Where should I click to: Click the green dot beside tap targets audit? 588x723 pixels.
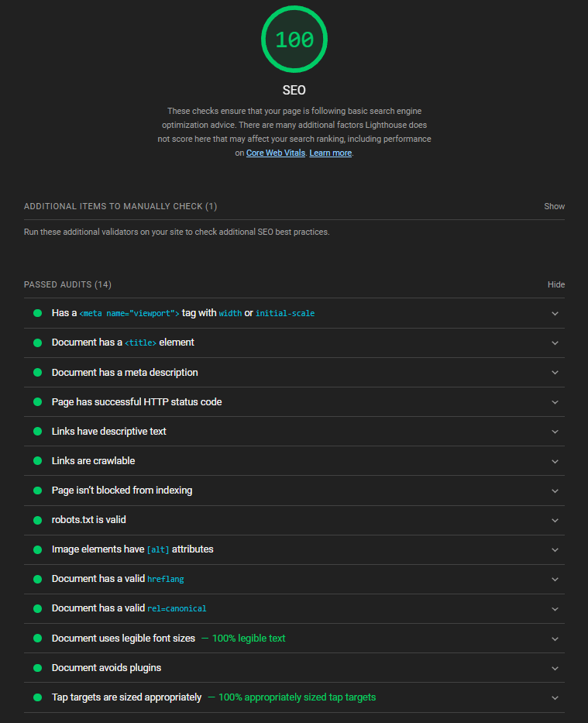tap(38, 697)
